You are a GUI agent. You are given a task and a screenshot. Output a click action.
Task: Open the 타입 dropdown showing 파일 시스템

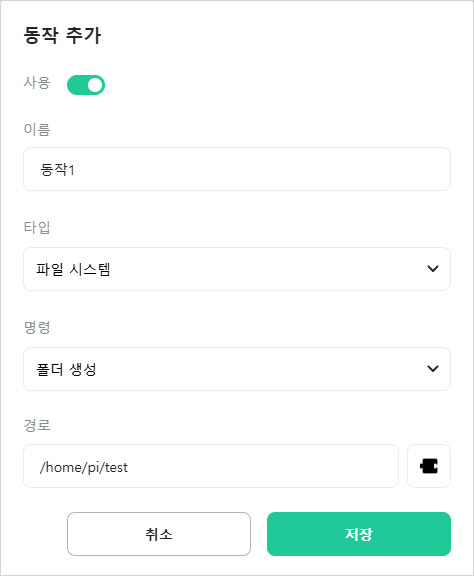[237, 269]
